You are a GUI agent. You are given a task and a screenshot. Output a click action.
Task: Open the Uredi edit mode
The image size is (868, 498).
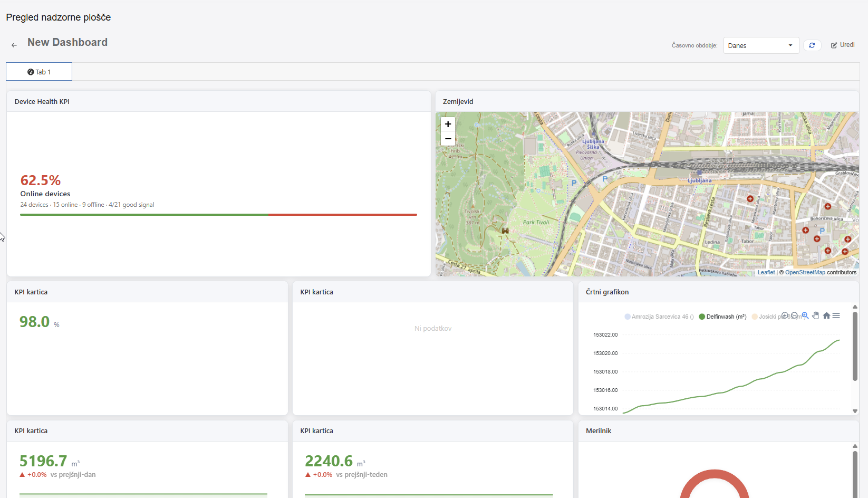coord(843,45)
